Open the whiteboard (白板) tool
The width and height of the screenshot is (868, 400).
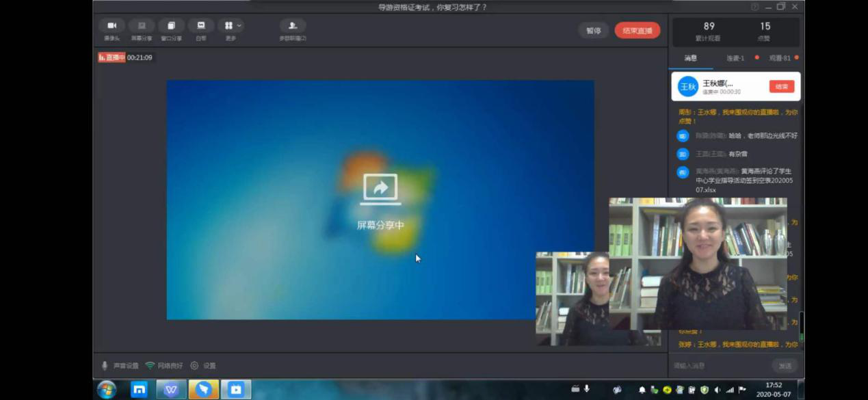pos(201,26)
